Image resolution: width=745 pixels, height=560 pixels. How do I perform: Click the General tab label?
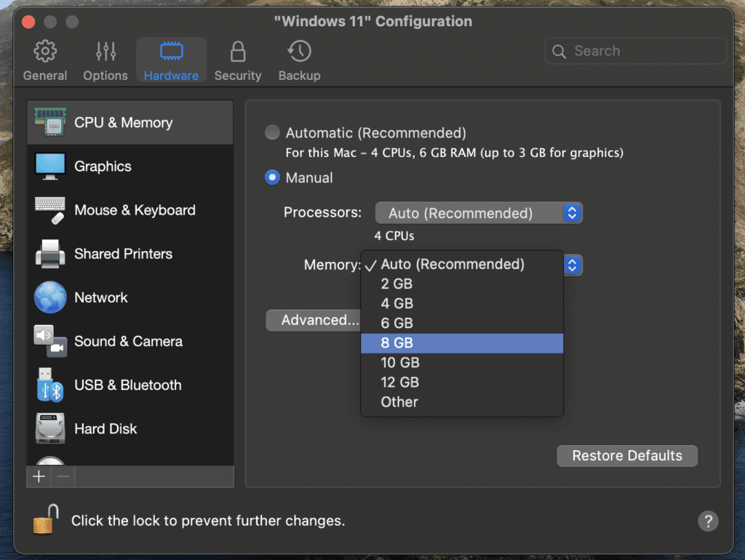click(45, 76)
